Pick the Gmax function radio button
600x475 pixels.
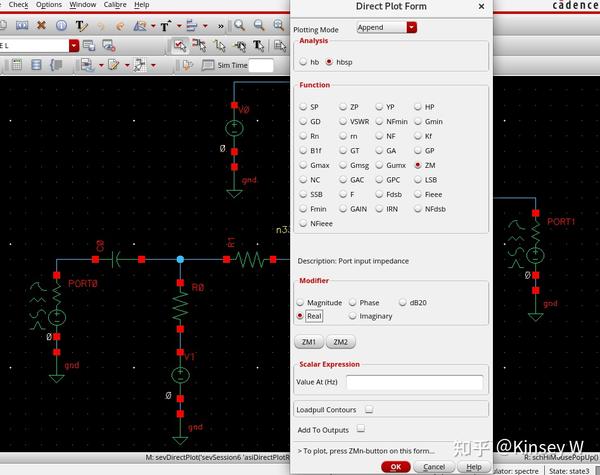(x=303, y=165)
